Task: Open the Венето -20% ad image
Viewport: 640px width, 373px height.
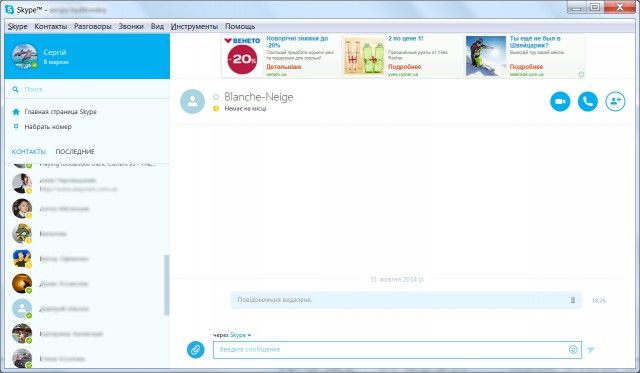Action: [242, 56]
